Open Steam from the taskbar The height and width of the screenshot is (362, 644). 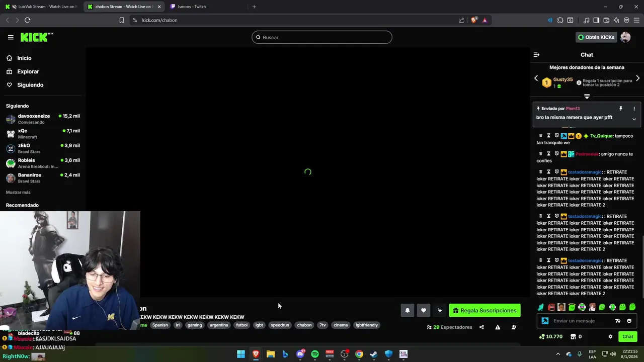(374, 354)
